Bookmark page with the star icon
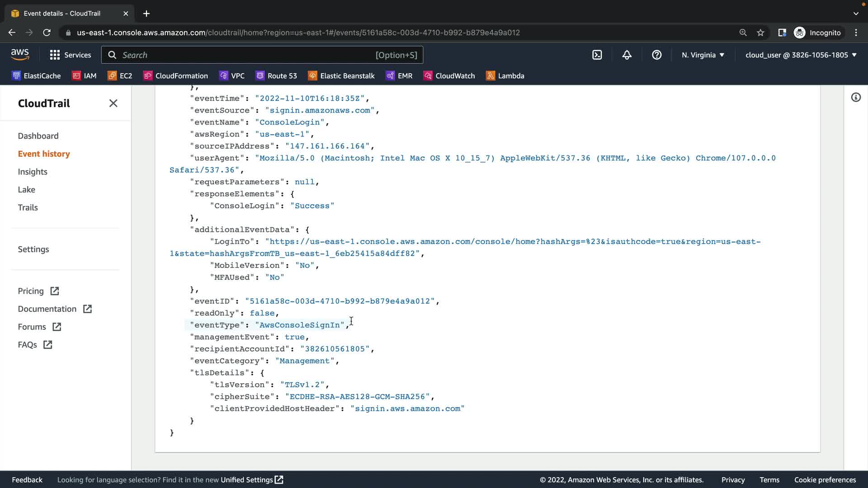The height and width of the screenshot is (488, 868). click(760, 33)
